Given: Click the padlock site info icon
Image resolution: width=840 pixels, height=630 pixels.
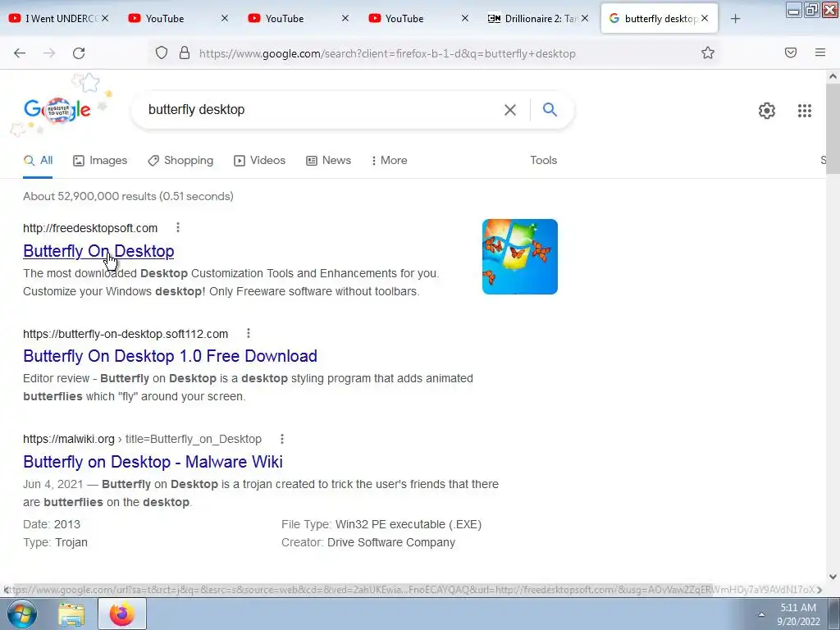Looking at the screenshot, I should [185, 52].
